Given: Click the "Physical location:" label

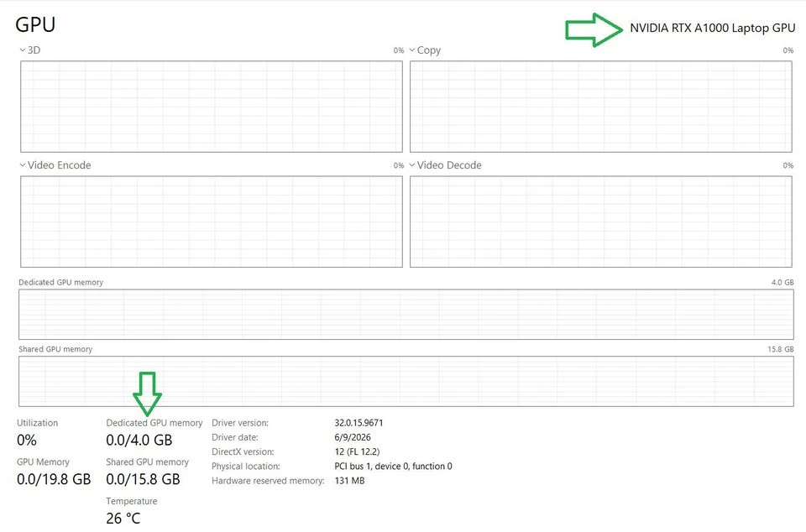Looking at the screenshot, I should pos(246,466).
